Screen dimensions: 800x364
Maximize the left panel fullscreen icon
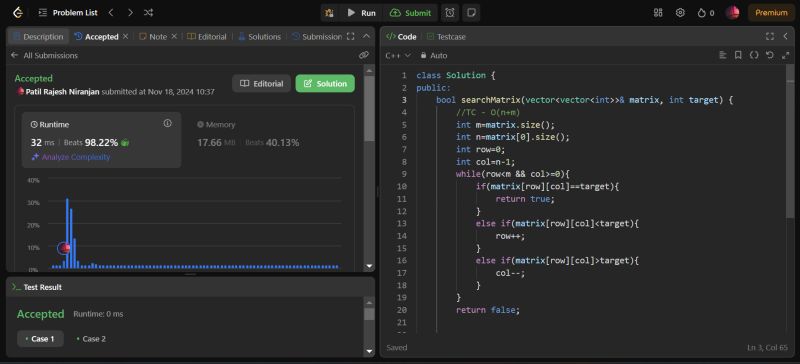(350, 37)
